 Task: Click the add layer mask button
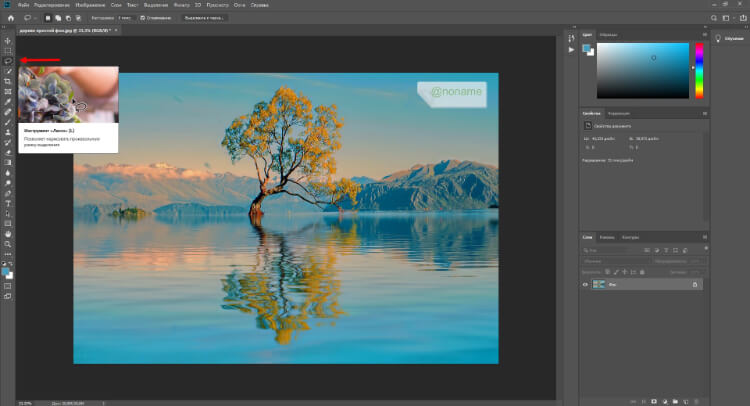654,402
